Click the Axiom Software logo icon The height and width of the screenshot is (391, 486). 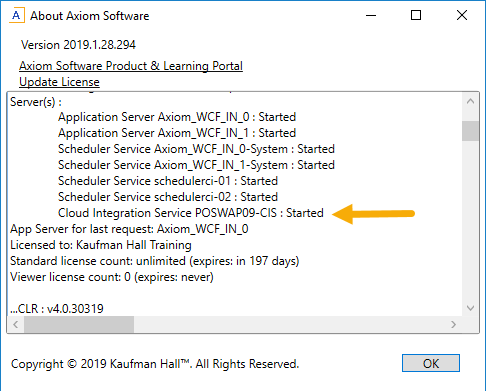point(16,15)
